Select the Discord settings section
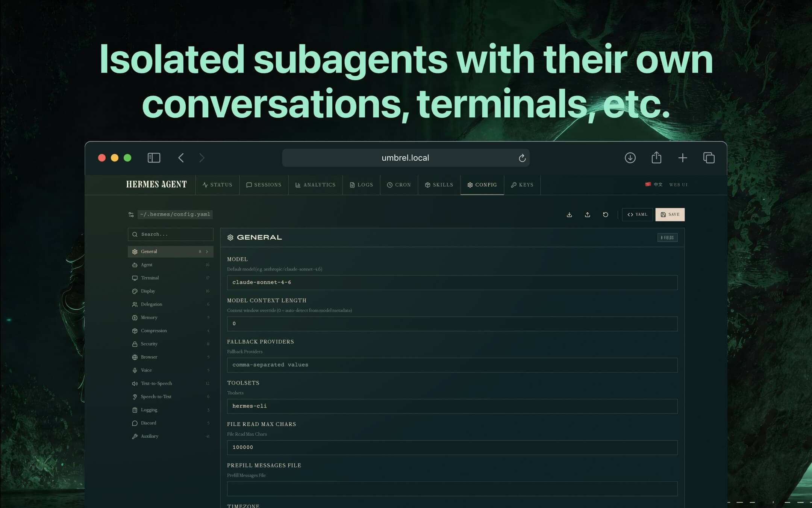Viewport: 812px width, 508px height. point(148,423)
